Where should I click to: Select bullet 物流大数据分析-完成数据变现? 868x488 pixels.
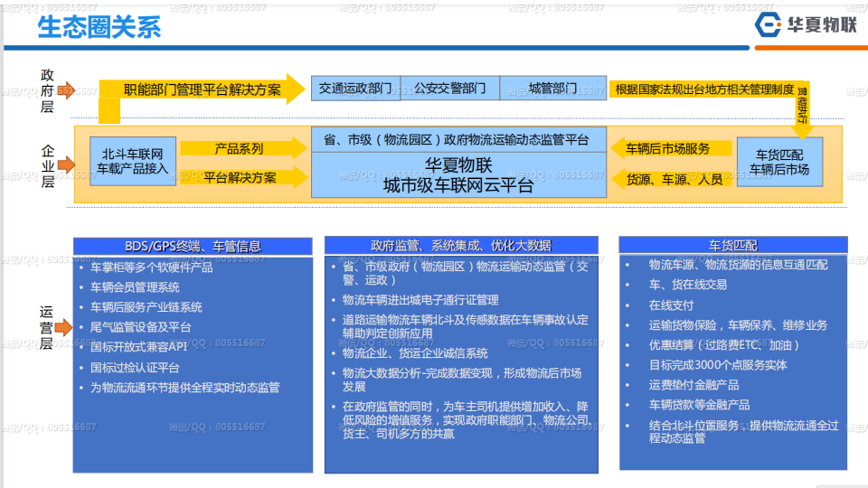pos(462,380)
